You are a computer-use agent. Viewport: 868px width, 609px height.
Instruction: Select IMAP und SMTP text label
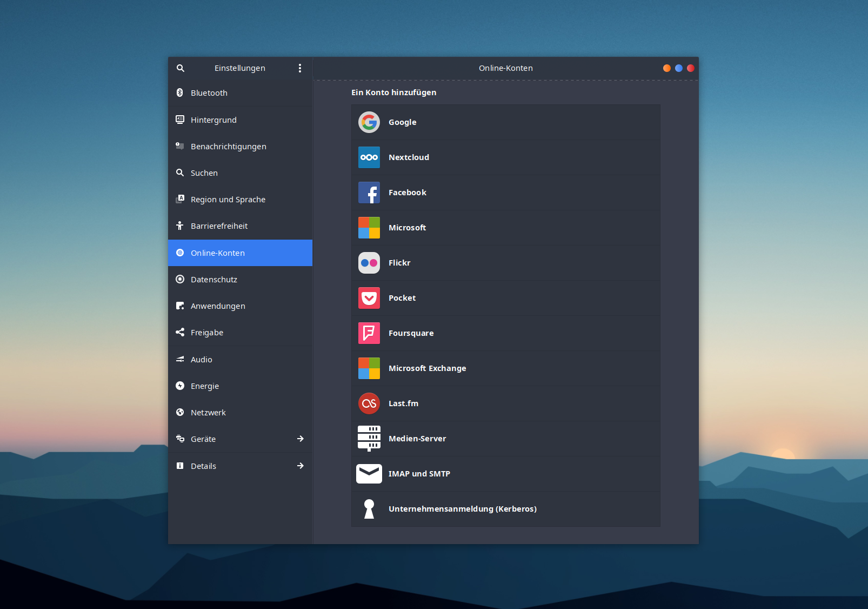tap(419, 474)
